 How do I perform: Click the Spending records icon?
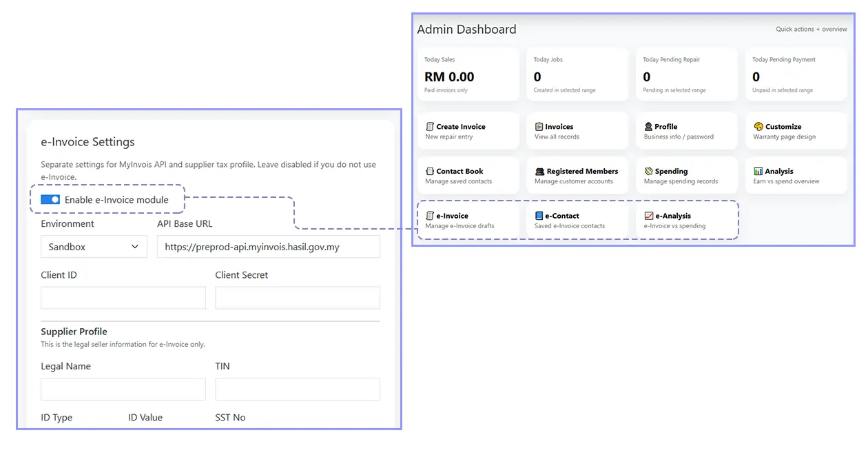pyautogui.click(x=648, y=171)
